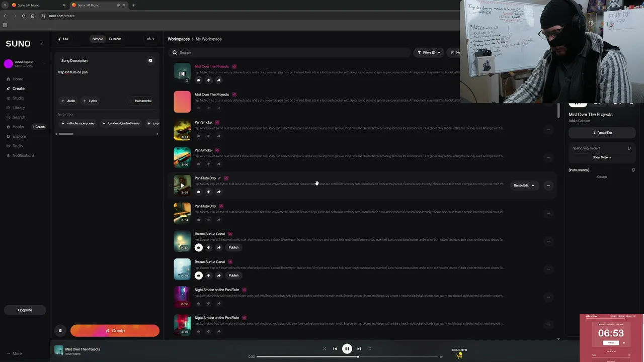Click the Remix/Edit button in the details panel
The height and width of the screenshot is (362, 644).
602,133
